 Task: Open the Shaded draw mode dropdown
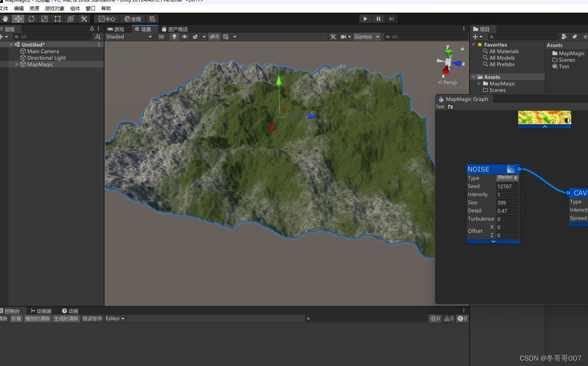pyautogui.click(x=129, y=36)
